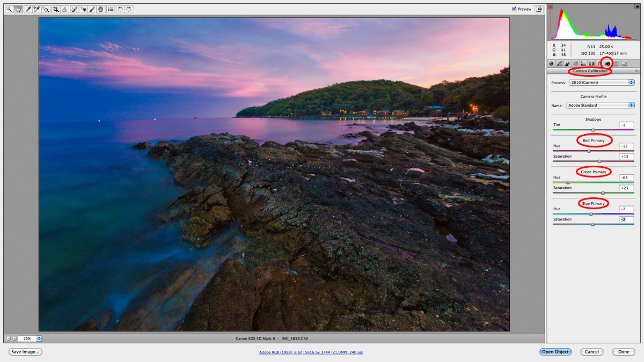Toggle full screen mode icon
This screenshot has width=644, height=362.
(x=538, y=9)
